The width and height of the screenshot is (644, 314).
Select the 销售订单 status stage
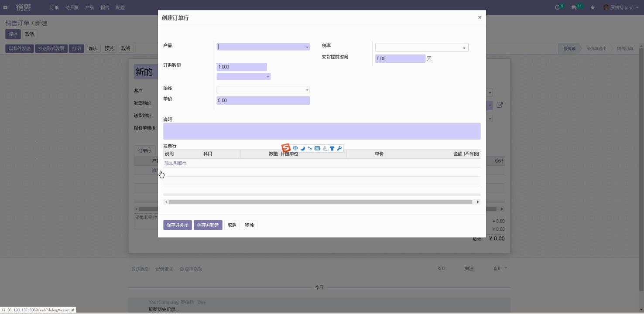click(x=625, y=48)
